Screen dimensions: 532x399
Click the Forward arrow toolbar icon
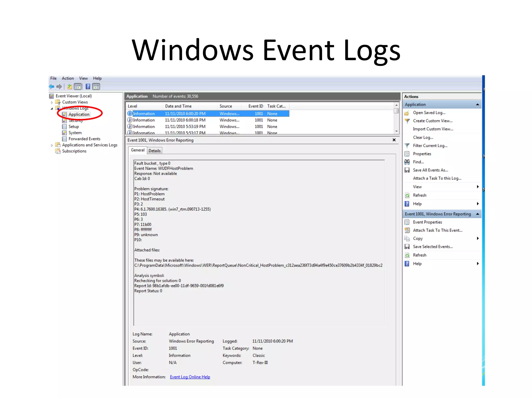(x=59, y=87)
